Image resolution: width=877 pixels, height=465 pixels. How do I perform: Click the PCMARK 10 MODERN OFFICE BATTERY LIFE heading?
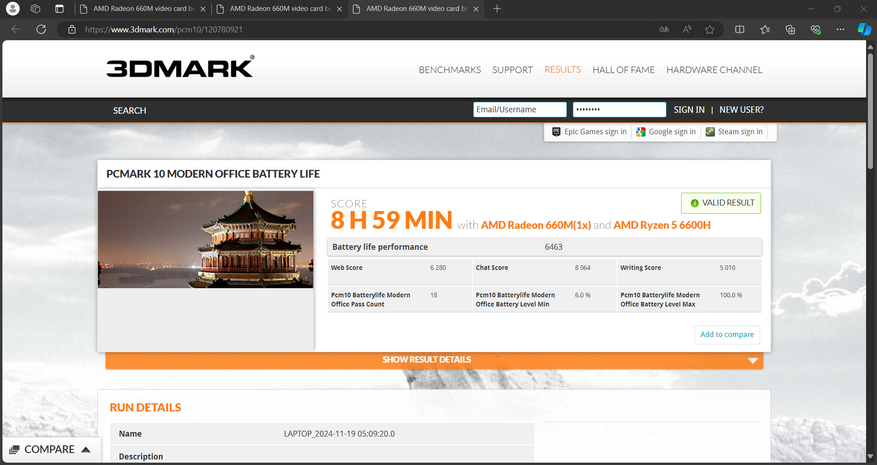[213, 174]
